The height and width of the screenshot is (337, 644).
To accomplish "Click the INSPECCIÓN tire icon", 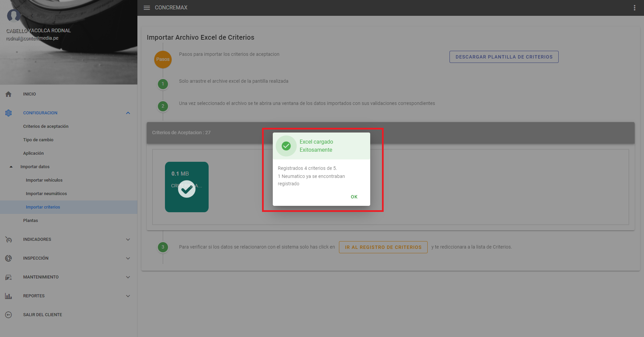I will (8, 258).
